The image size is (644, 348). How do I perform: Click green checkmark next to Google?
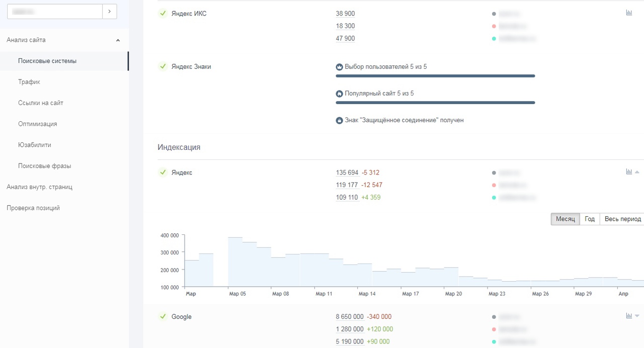(163, 317)
